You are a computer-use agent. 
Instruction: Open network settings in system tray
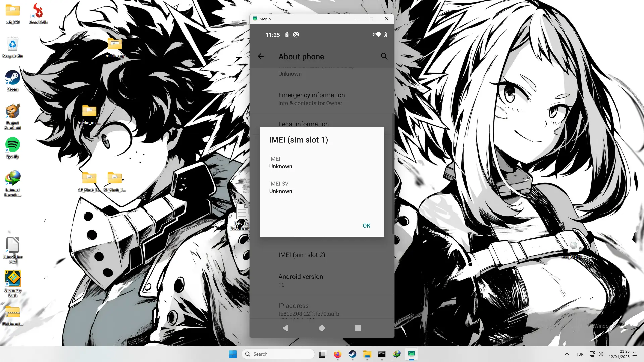[x=592, y=354]
